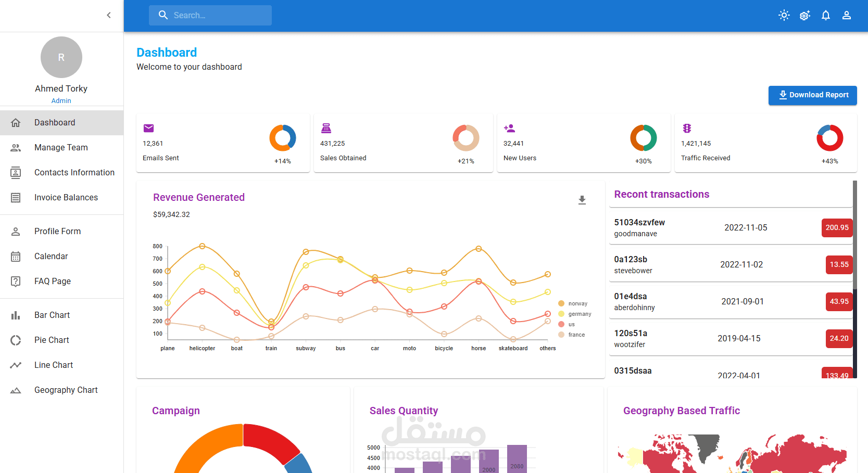Open the FAQ Page
Screen dimensions: 868x473
(61, 281)
